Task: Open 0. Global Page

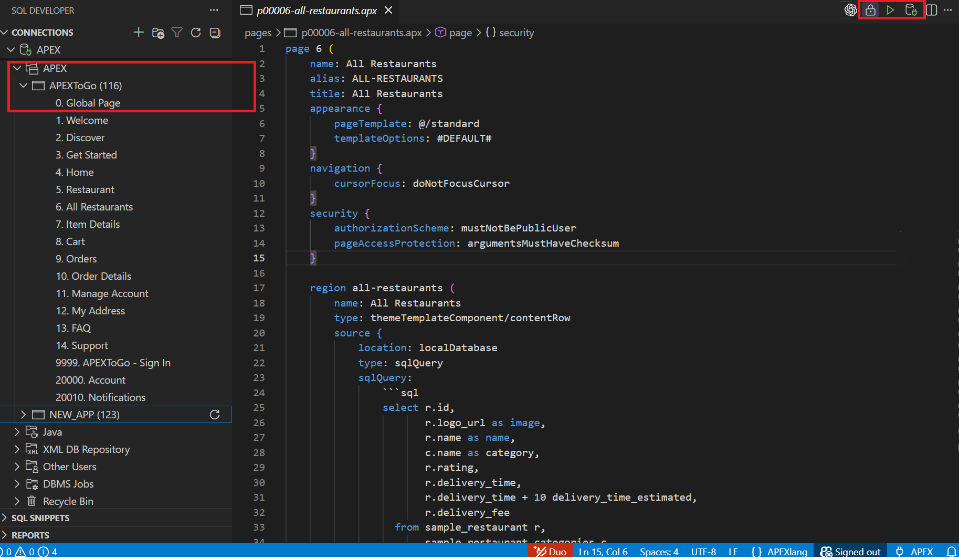Action: tap(88, 103)
